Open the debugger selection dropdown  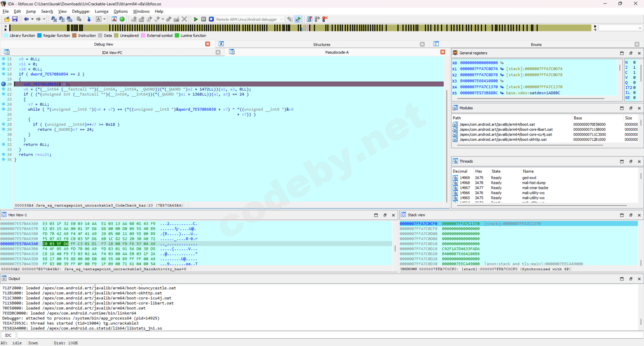coord(281,19)
